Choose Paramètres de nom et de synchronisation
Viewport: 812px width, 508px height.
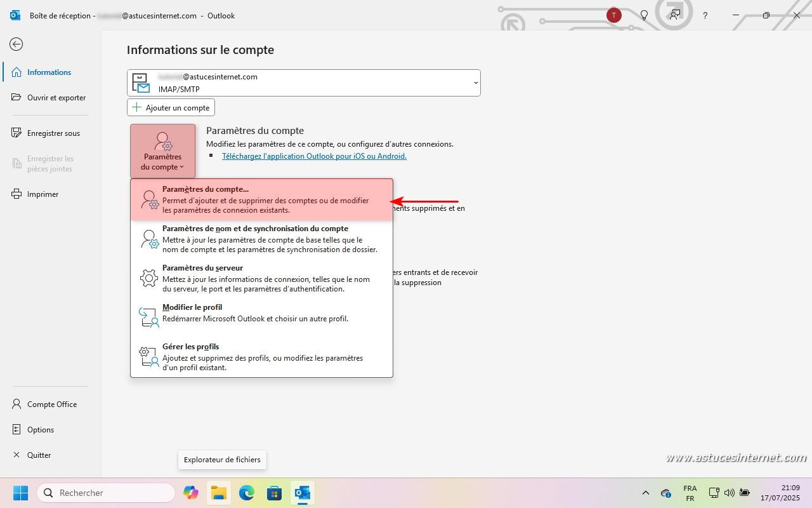(x=261, y=239)
